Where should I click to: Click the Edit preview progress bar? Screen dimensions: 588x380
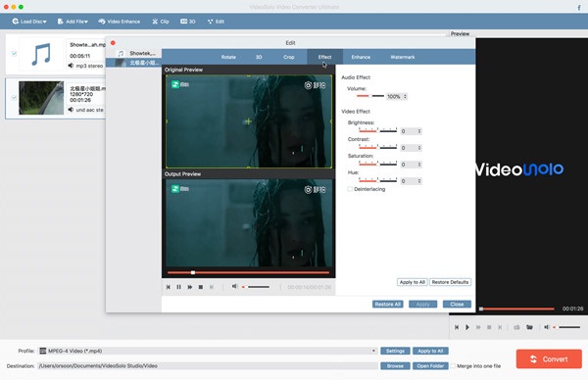click(x=248, y=272)
